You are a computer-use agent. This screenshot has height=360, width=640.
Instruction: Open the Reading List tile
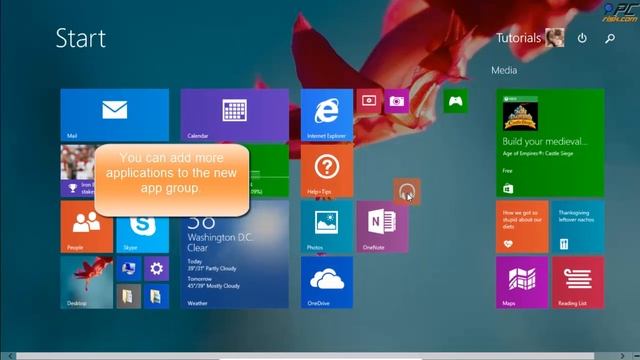click(x=578, y=282)
